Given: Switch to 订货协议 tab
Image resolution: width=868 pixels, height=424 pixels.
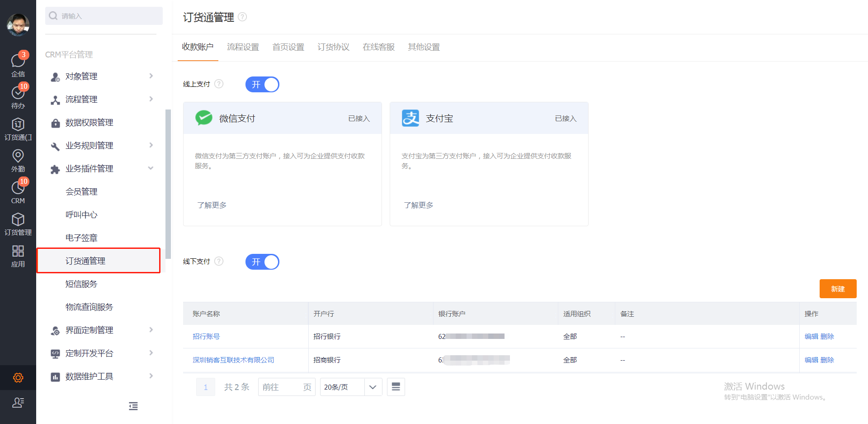Looking at the screenshot, I should [333, 47].
